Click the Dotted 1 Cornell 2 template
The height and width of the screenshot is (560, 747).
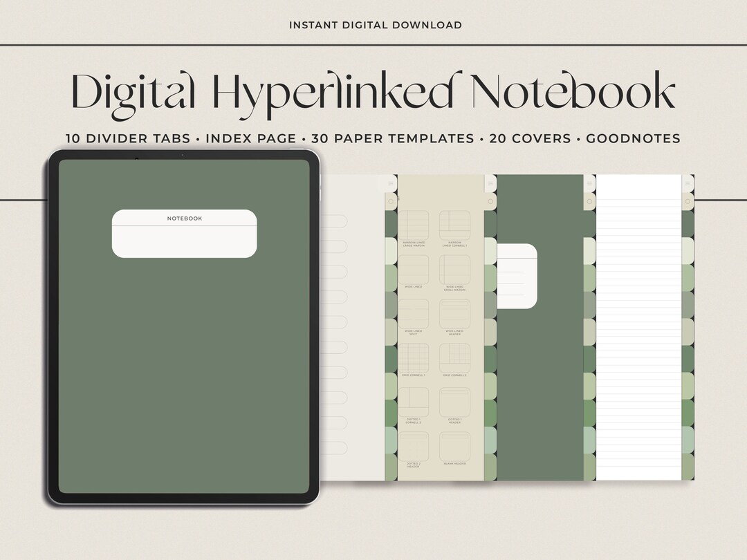(x=415, y=401)
